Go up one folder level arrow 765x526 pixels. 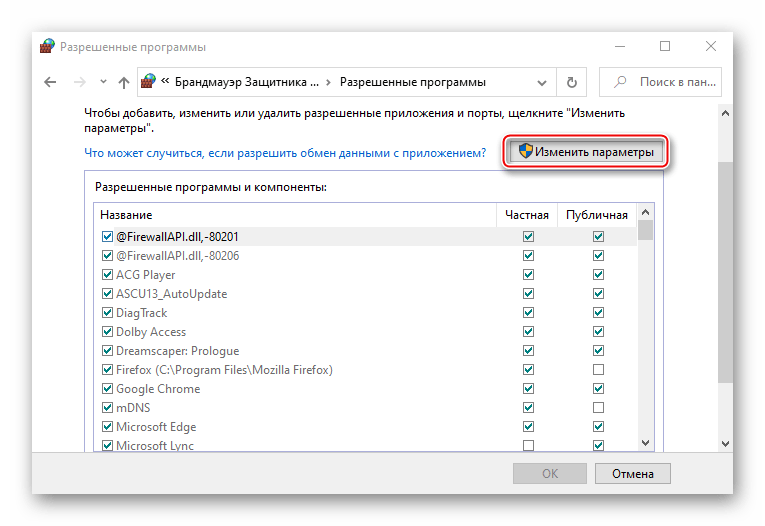click(x=124, y=82)
